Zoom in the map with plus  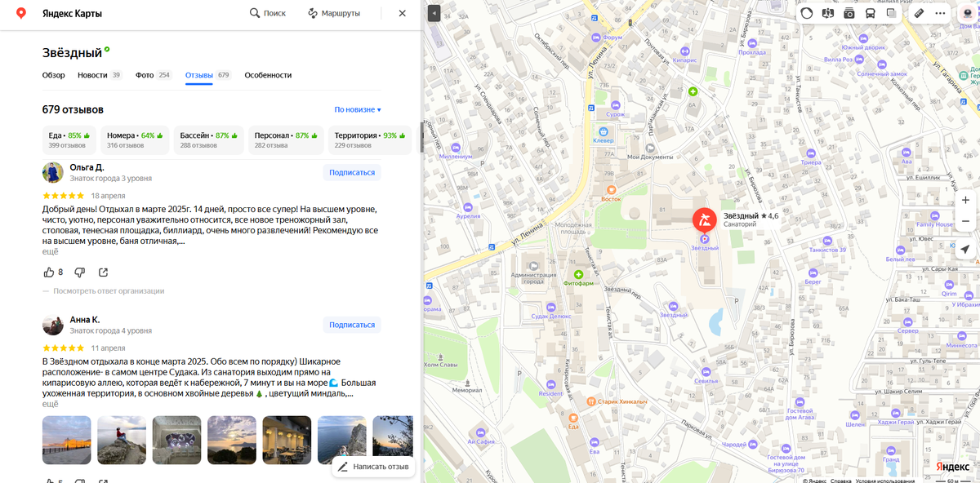(965, 200)
